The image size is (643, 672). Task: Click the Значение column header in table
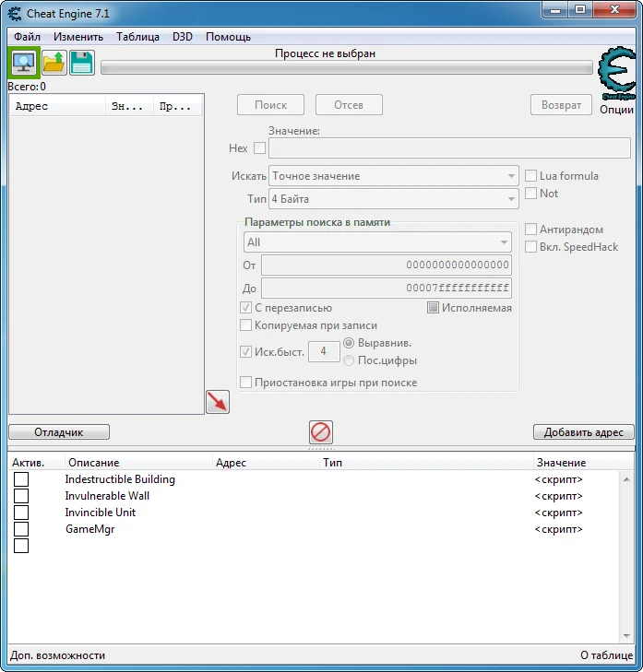[x=582, y=463]
